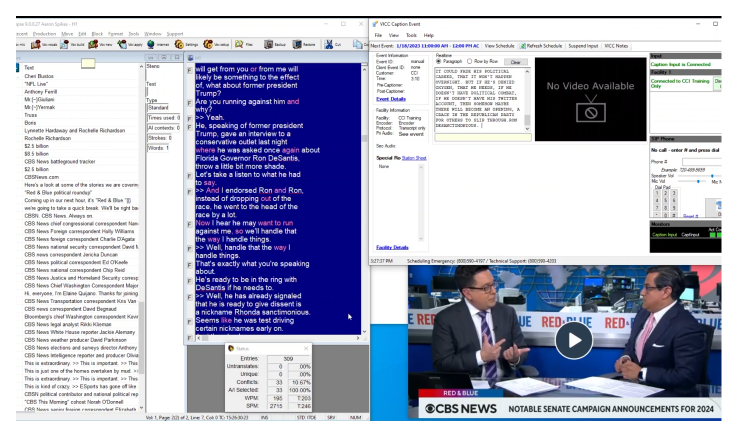Dial digit 5 on the dial pad
Viewport: 738px width, 437px height.
click(665, 201)
